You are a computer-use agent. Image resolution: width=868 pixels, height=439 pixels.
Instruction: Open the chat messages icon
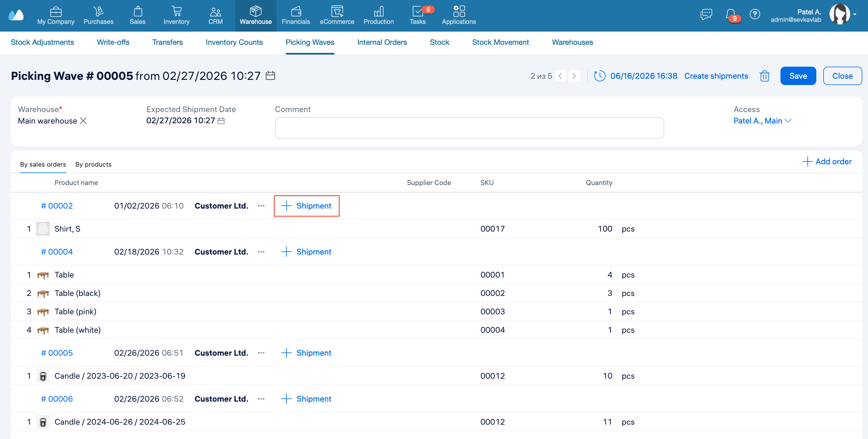[x=706, y=14]
